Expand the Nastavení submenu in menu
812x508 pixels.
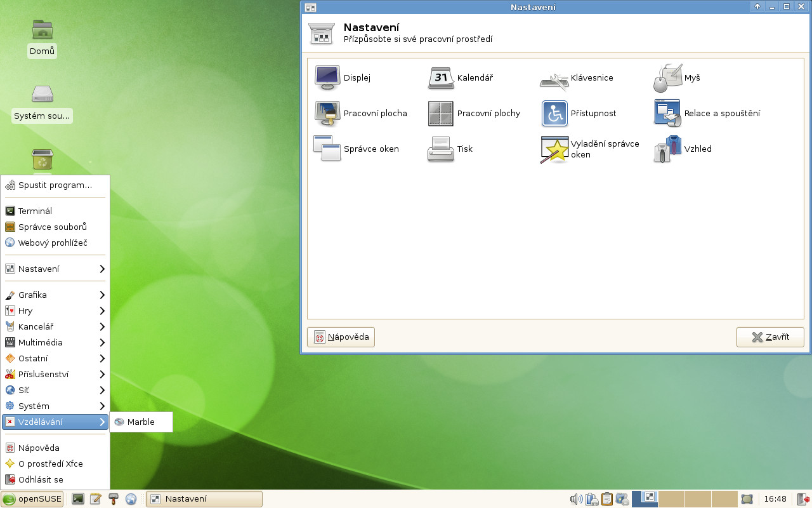click(x=55, y=269)
